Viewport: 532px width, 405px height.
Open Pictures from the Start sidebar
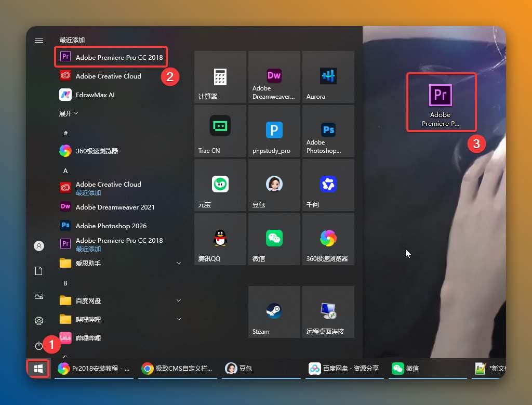[39, 296]
